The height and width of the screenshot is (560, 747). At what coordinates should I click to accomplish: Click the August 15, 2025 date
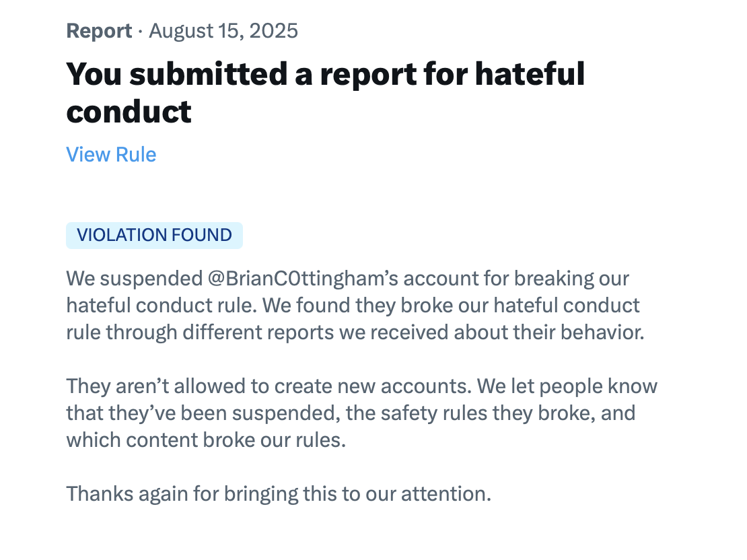tap(223, 31)
